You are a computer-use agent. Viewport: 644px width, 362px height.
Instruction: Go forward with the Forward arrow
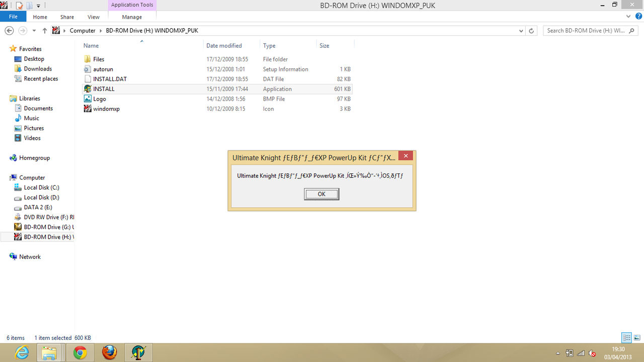tap(22, 31)
